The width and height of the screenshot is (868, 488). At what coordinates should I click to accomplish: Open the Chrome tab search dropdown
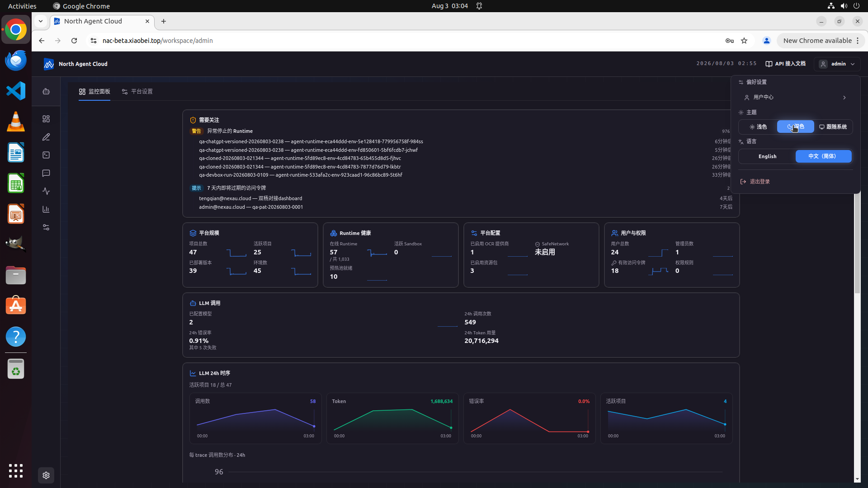pos(41,21)
